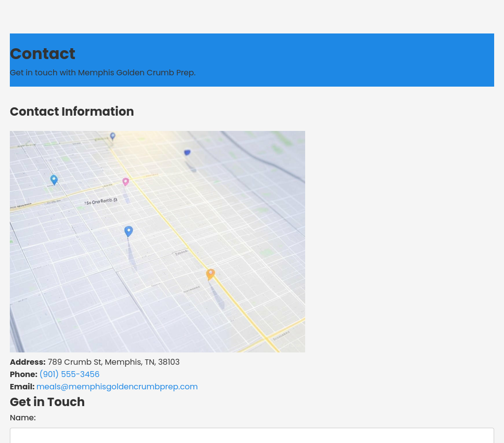The height and width of the screenshot is (443, 504).
Task: Select the orange pin on the yellow road
Action: [x=211, y=274]
